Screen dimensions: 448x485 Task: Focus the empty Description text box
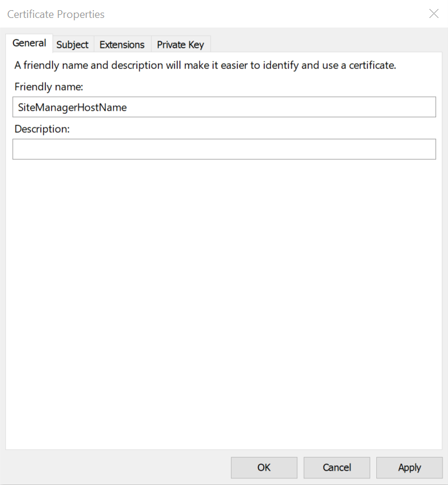224,149
